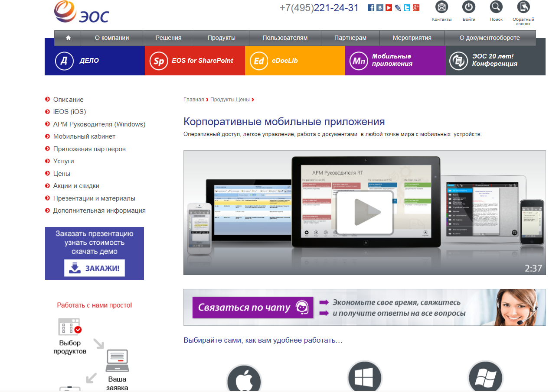Open АРМ Руководителя (Windows) link

pos(99,124)
